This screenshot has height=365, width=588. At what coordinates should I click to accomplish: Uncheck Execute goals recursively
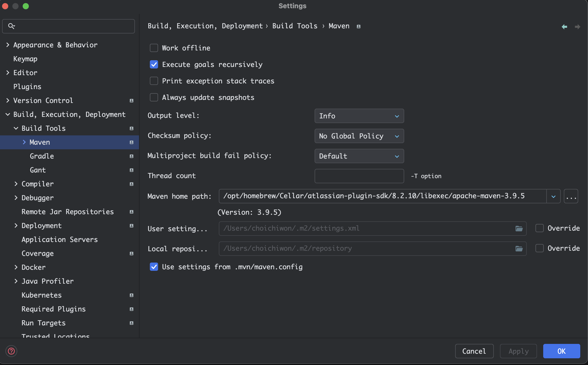coord(154,65)
